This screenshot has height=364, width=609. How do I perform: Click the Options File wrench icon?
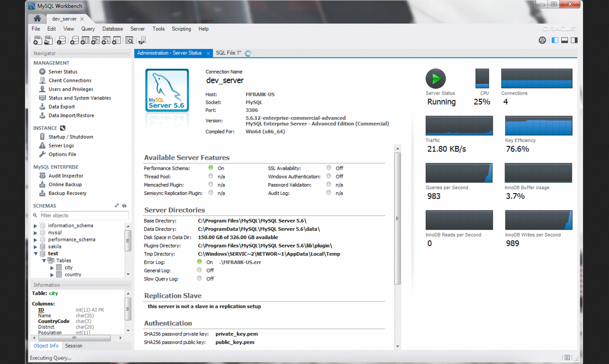point(42,154)
